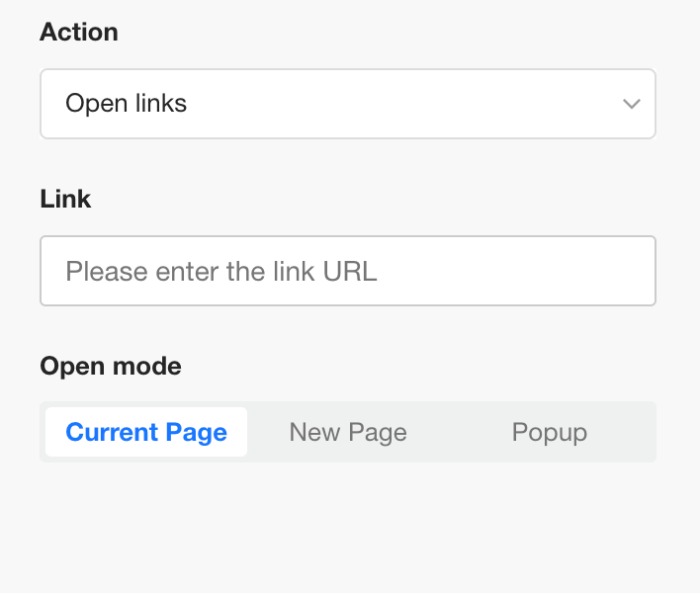The width and height of the screenshot is (700, 593).
Task: Toggle the Action select's down arrow
Action: (x=632, y=104)
